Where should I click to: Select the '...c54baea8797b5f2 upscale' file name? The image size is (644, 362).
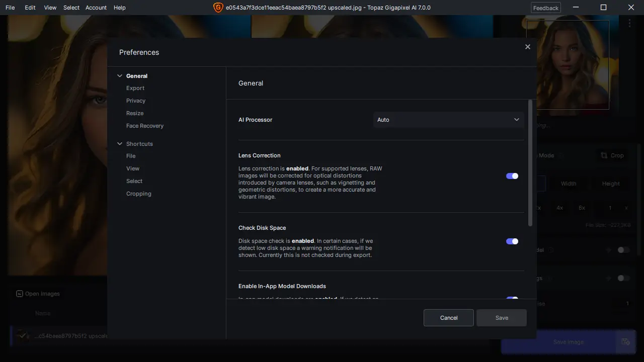point(71,335)
